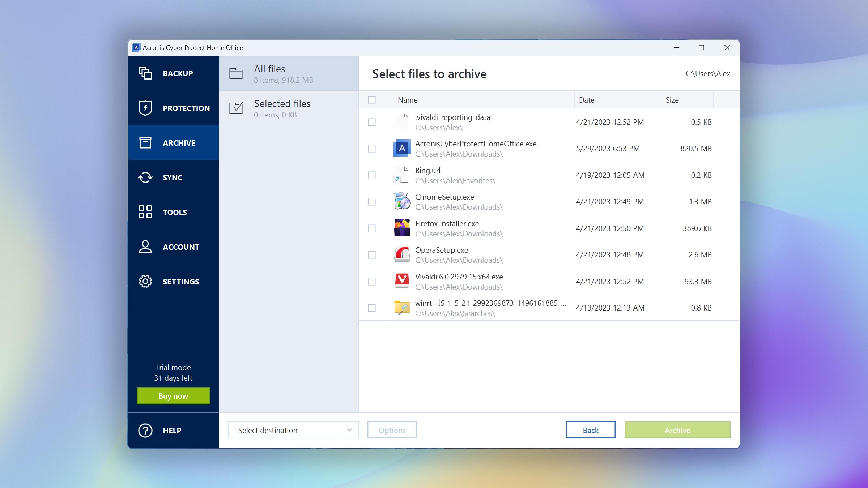Open the PROTECTION section
Screen dimensions: 868x488
coord(174,108)
